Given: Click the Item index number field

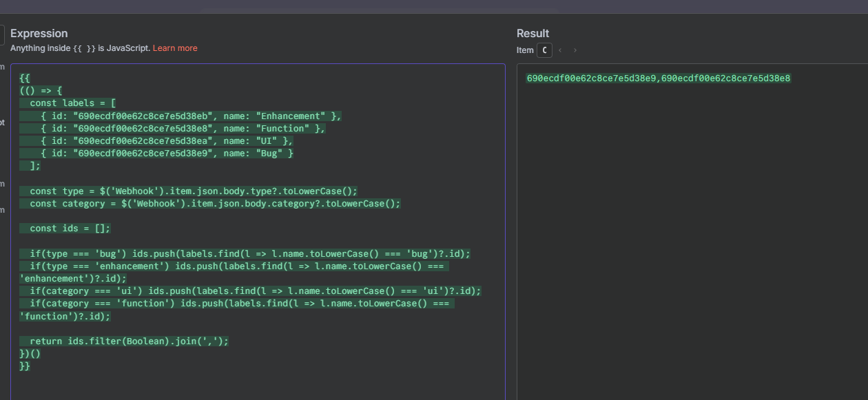Looking at the screenshot, I should coord(544,50).
